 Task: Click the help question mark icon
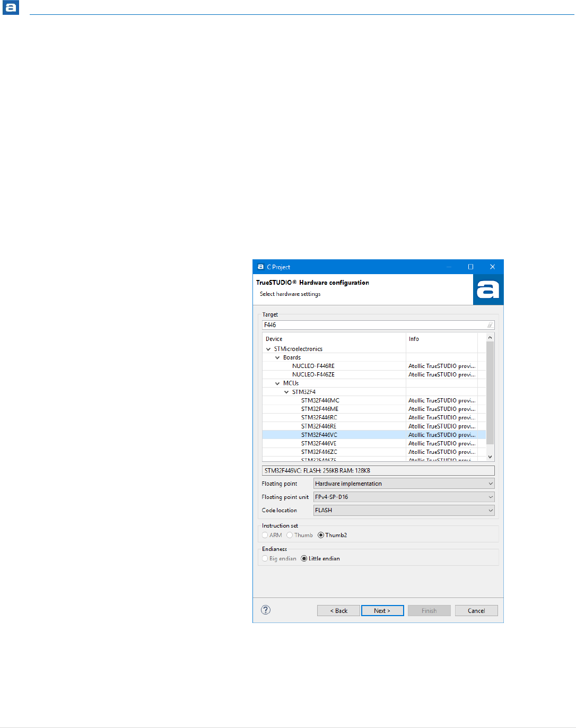pos(266,610)
